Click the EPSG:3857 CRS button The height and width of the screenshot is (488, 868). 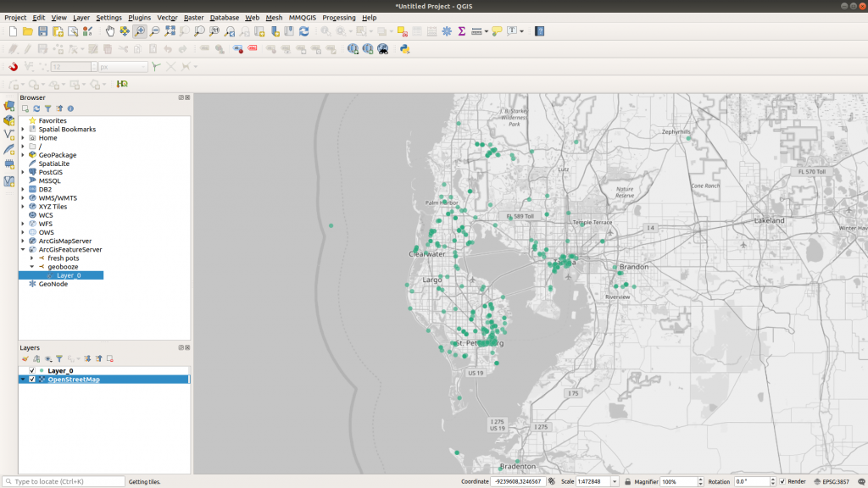click(832, 482)
